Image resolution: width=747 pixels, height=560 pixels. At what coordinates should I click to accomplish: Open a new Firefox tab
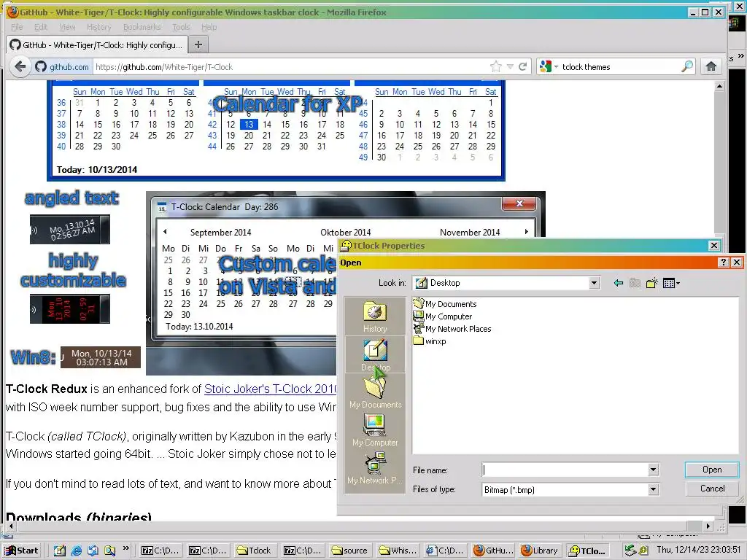[198, 44]
